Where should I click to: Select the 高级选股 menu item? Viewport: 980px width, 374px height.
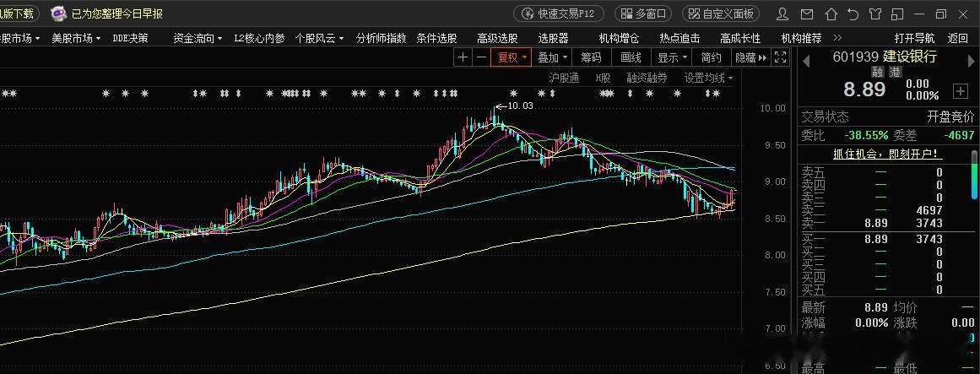497,38
